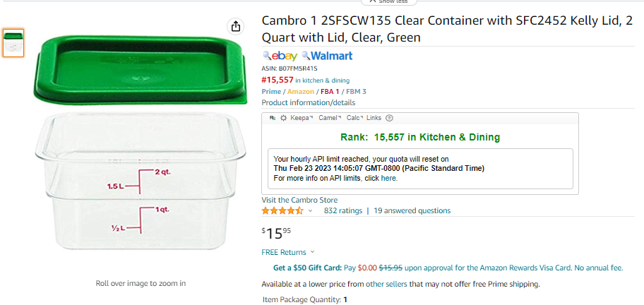
Task: Visit the Cambro Store link
Action: (x=299, y=200)
